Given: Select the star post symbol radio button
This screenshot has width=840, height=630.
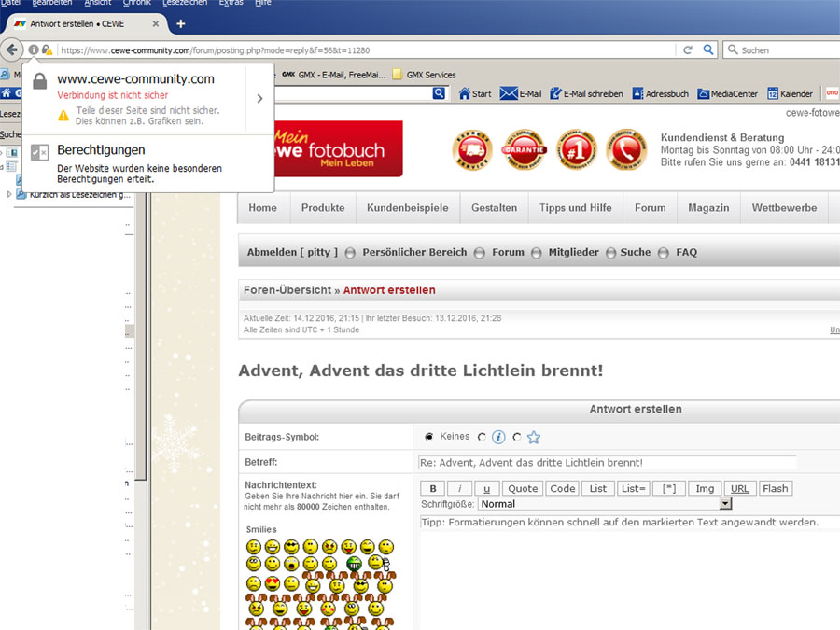Looking at the screenshot, I should pyautogui.click(x=517, y=437).
